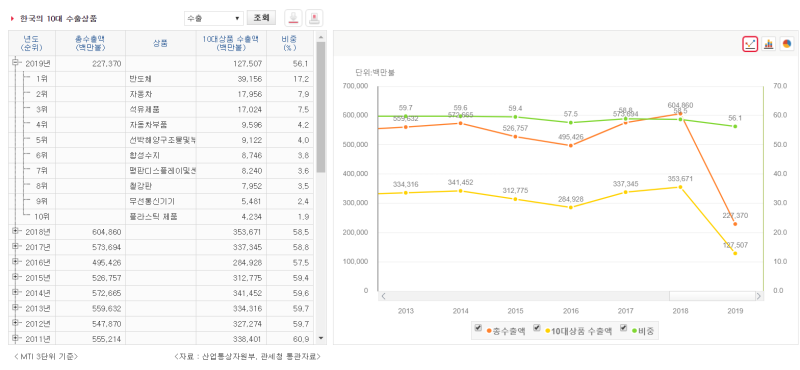
Task: Select the 철강판 product cell
Action: pos(161,186)
